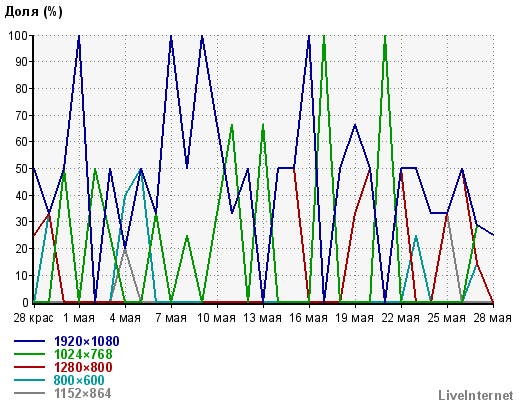Click the blue 1920×1080 legend line

[x=29, y=341]
